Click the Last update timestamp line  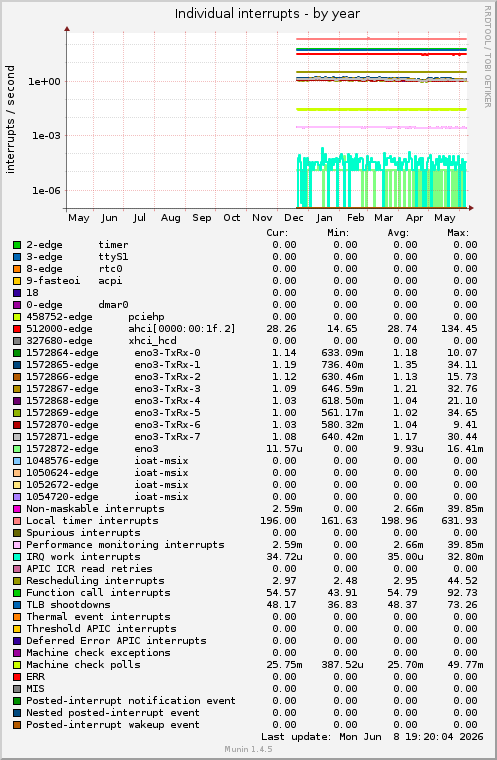click(372, 737)
